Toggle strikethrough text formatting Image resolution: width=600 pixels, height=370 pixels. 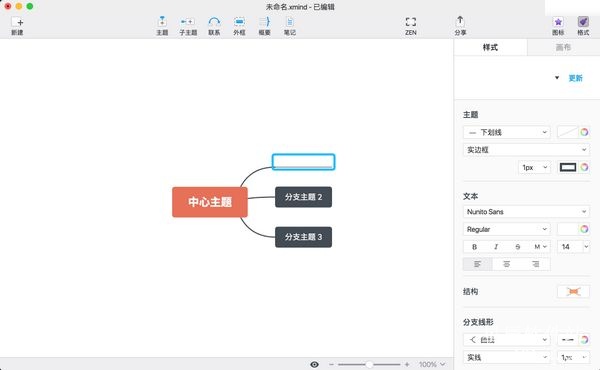[517, 247]
